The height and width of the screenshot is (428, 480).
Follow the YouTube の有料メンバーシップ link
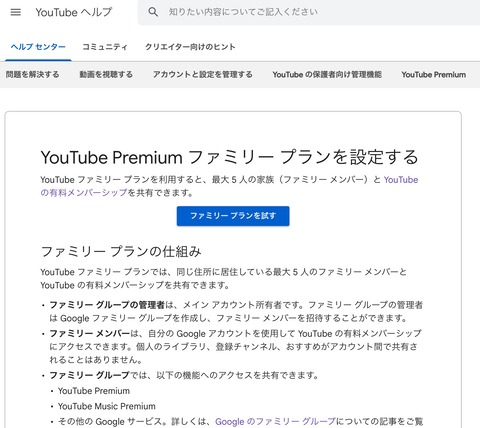pos(229,186)
